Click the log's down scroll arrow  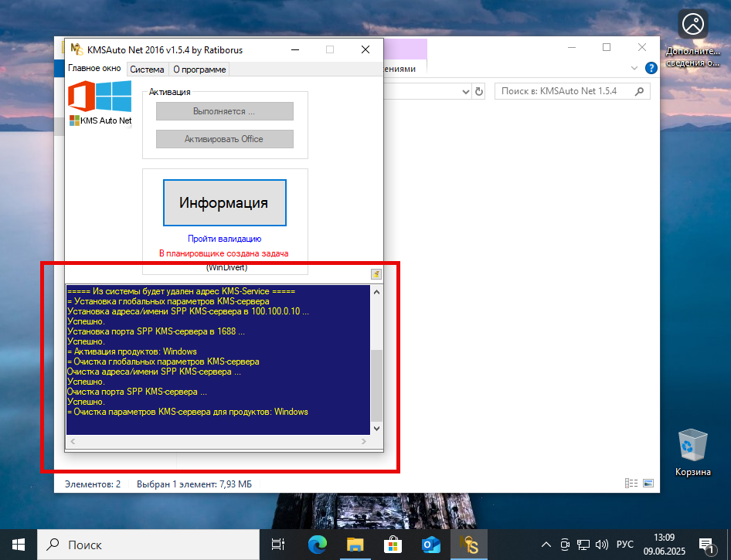[x=376, y=428]
